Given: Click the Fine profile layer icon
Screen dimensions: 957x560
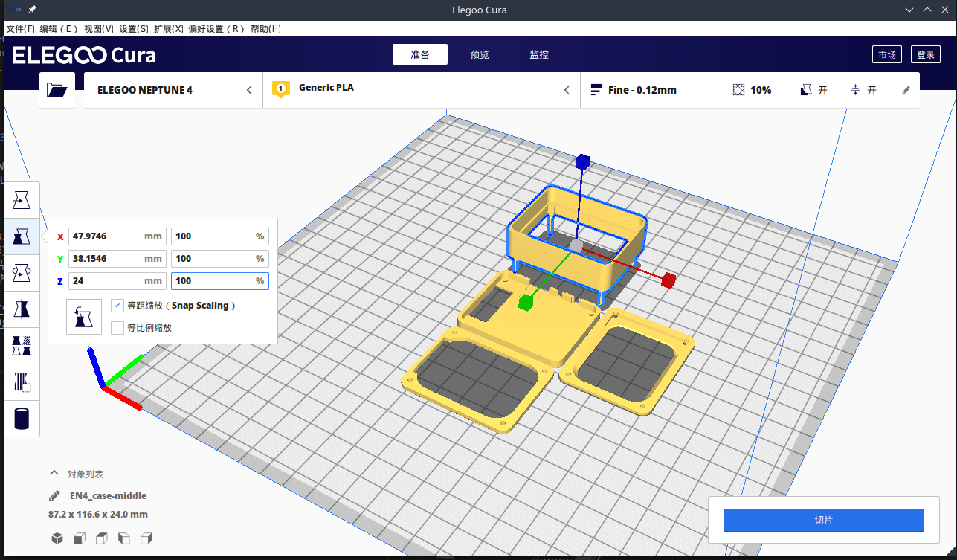Looking at the screenshot, I should pyautogui.click(x=596, y=90).
